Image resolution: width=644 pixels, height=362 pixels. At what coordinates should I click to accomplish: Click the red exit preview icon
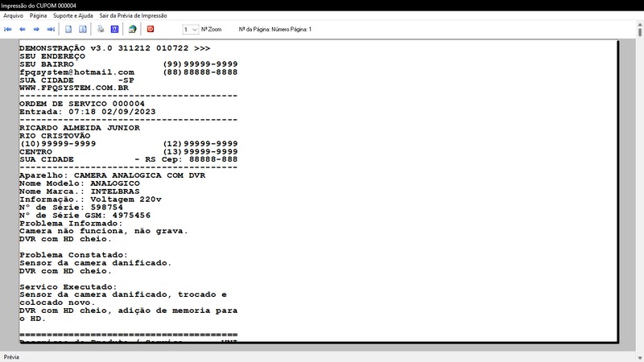click(x=151, y=29)
